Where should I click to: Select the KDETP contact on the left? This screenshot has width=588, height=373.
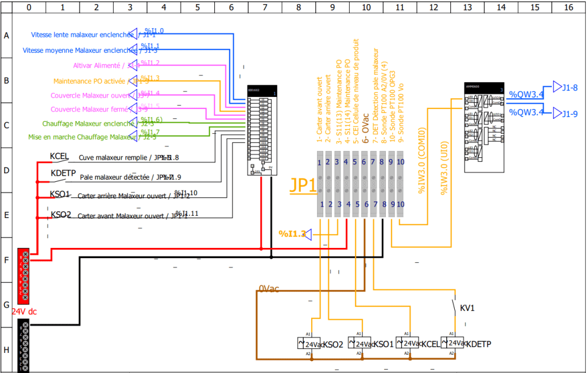tap(63, 173)
